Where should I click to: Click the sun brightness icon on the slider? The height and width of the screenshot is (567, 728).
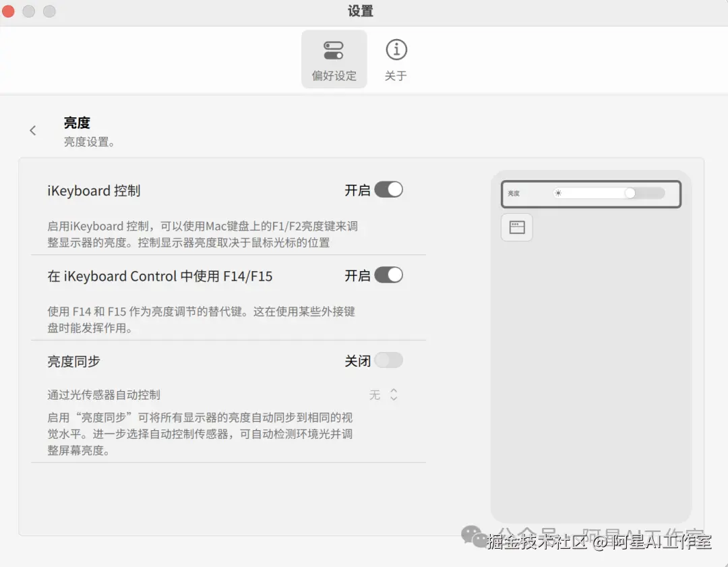(x=558, y=193)
